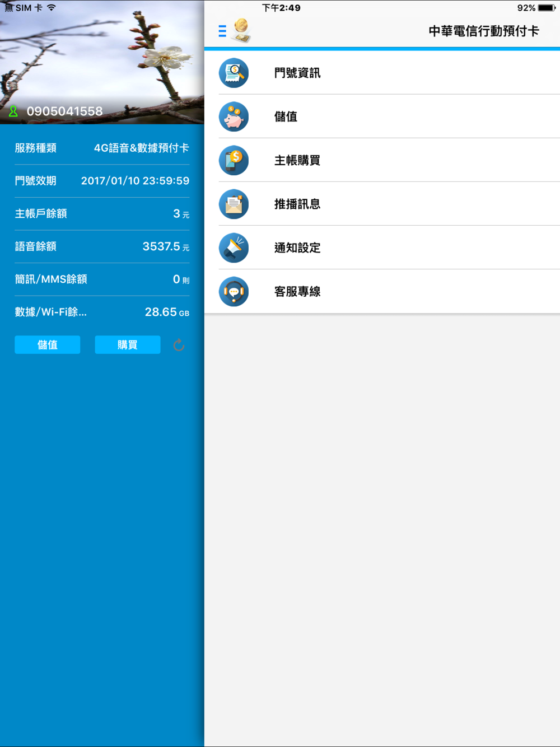560x747 pixels.
Task: Click the 儲值 piggy bank icon
Action: tap(234, 116)
